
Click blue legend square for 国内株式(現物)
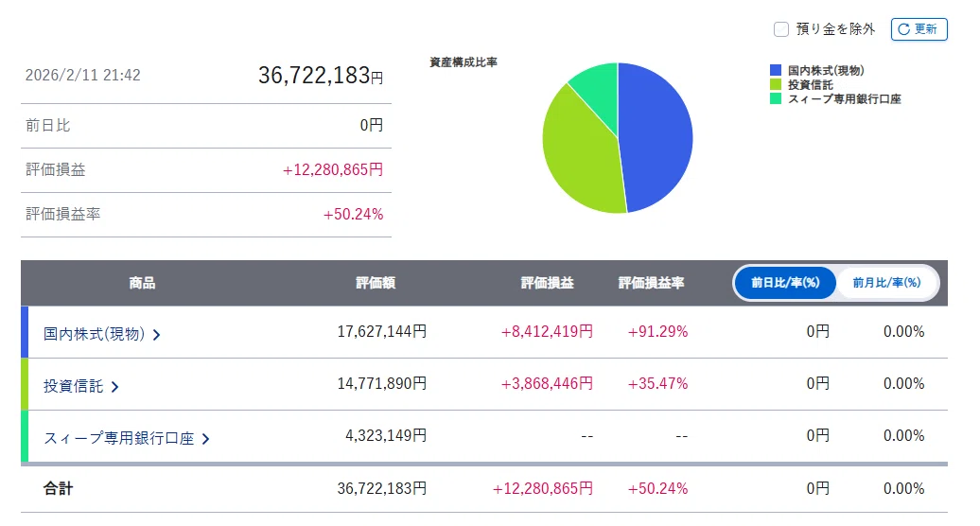(776, 70)
